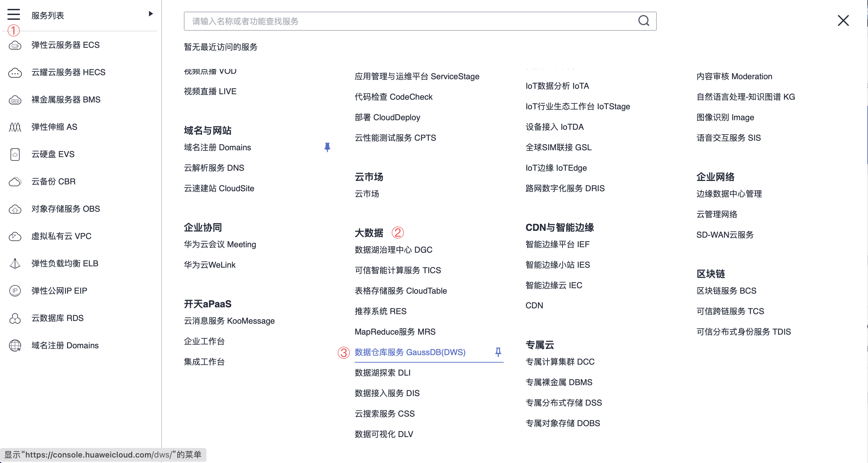The height and width of the screenshot is (463, 868).
Task: Open 云解析服务 DNS link
Action: point(214,168)
